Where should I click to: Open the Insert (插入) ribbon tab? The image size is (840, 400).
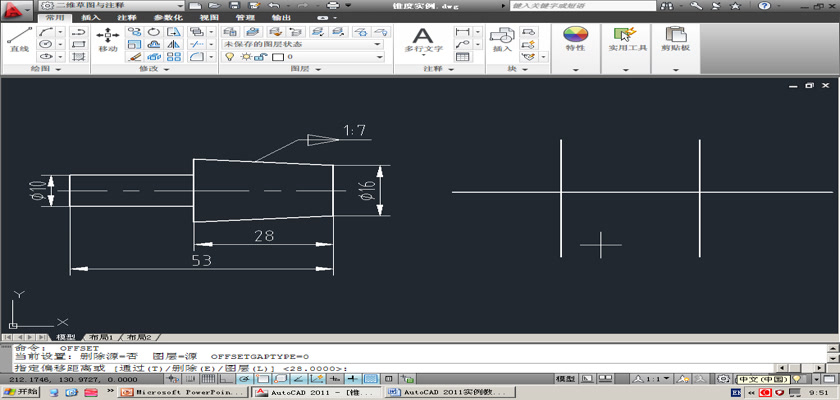(x=91, y=18)
